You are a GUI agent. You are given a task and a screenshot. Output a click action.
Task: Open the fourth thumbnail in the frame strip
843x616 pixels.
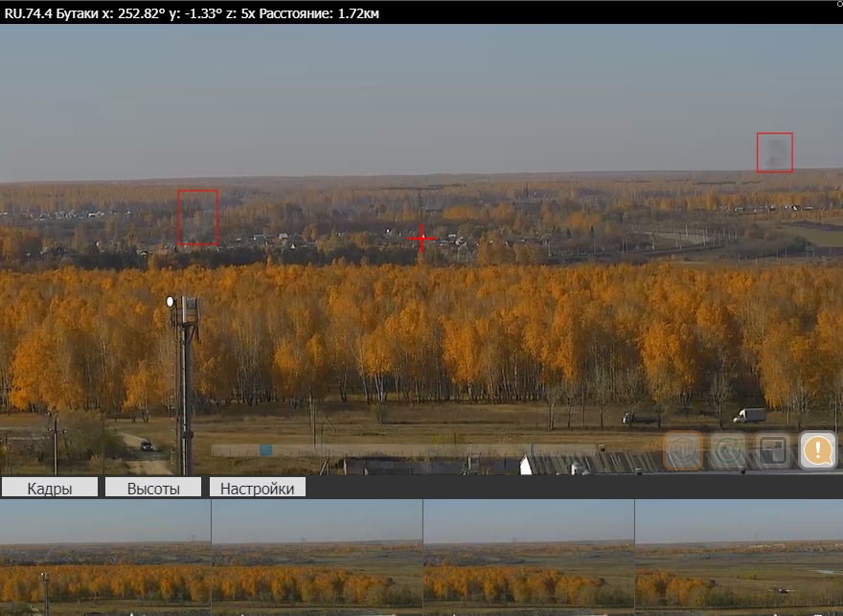[739, 558]
